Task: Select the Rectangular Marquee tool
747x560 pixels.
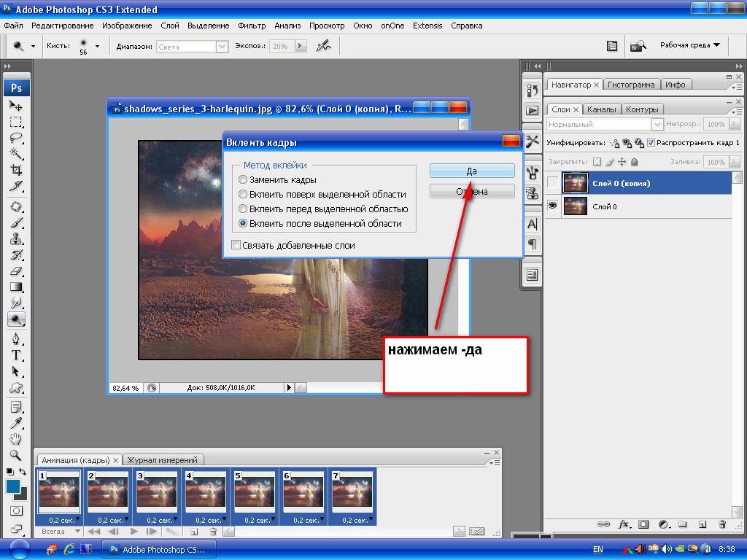Action: (16, 122)
